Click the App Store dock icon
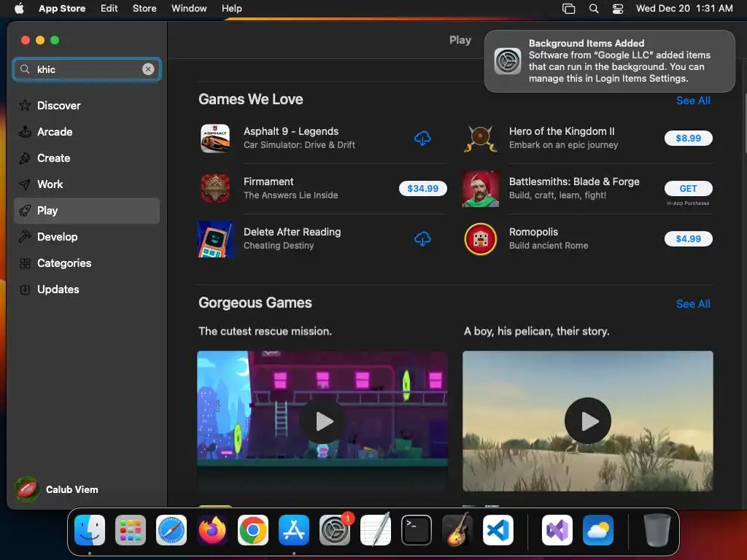Viewport: 747px width, 560px height. click(x=293, y=530)
